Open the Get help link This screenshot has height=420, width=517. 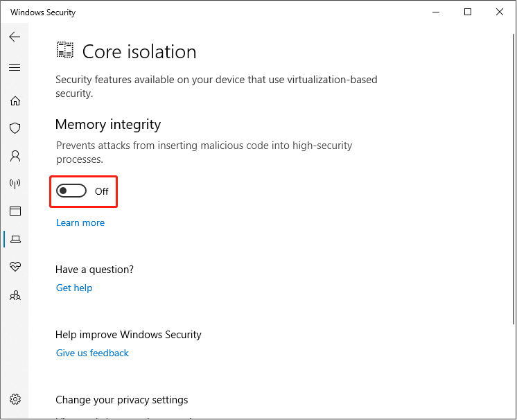coord(74,288)
